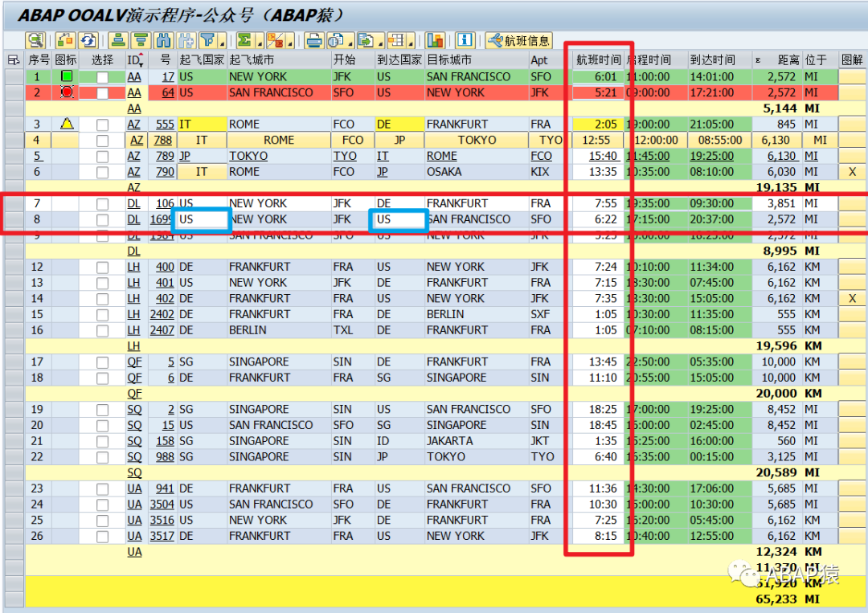Sort ascending using the toolbar icon
This screenshot has width=868, height=613.
point(117,40)
